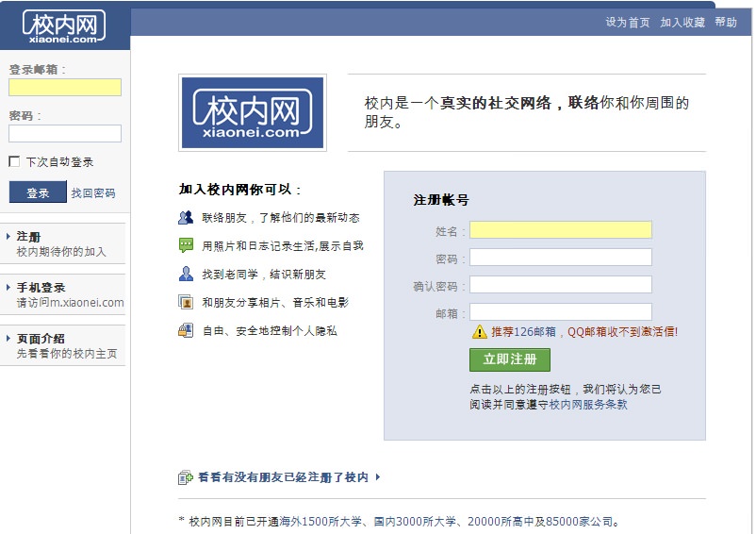Click the 国内3000所大学 link
The width and height of the screenshot is (756, 534).
coord(415,522)
